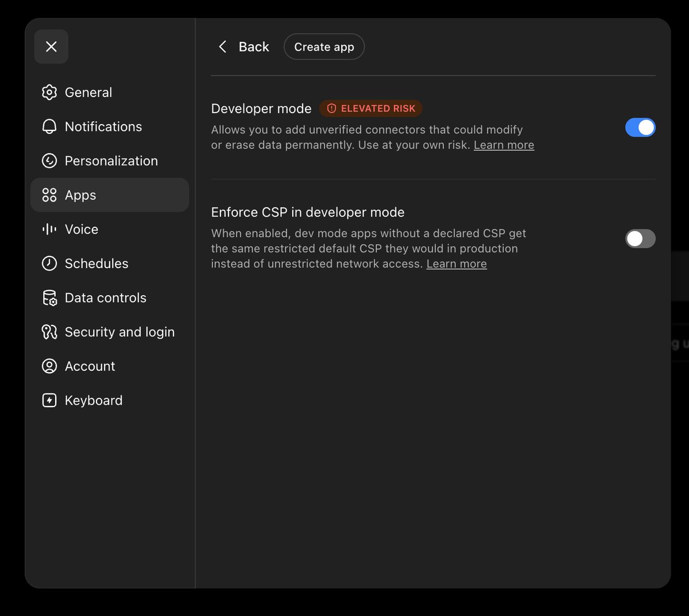Image resolution: width=689 pixels, height=616 pixels.
Task: Turn off Developer mode toggle
Action: [x=640, y=127]
